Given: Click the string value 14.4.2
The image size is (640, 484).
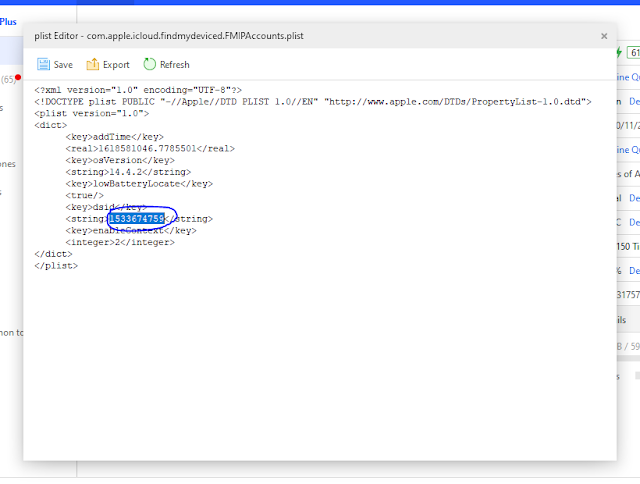Looking at the screenshot, I should 128,172.
